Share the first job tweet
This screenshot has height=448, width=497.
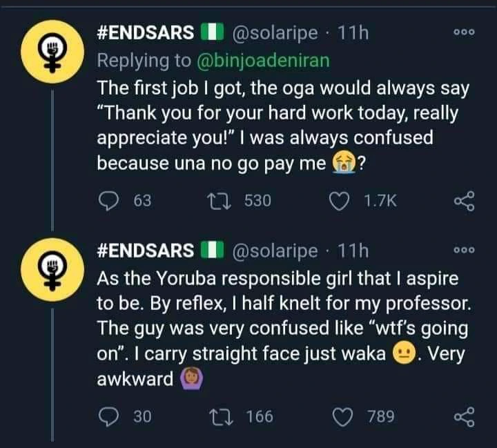pyautogui.click(x=461, y=201)
